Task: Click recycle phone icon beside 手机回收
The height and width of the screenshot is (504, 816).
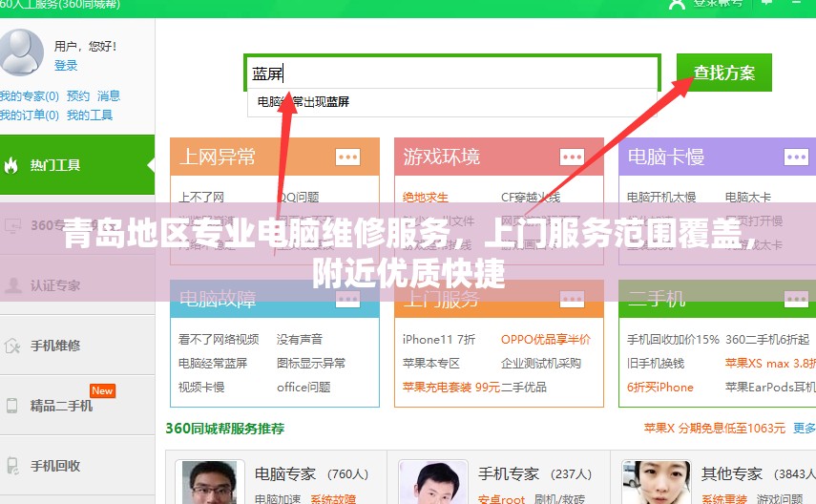Action: tap(12, 466)
